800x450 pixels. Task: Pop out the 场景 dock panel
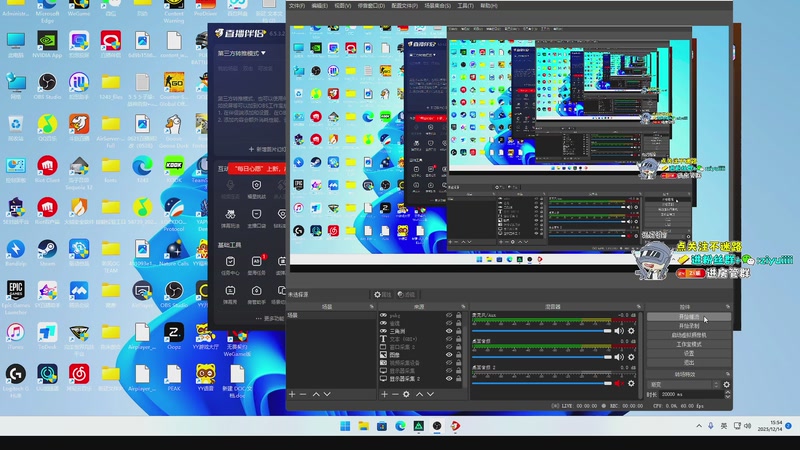tap(371, 307)
